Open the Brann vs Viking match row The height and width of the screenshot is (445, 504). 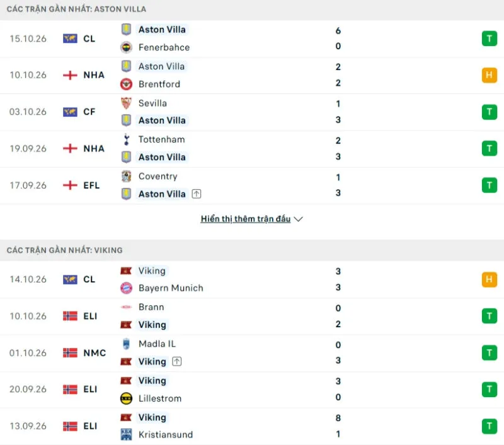pyautogui.click(x=252, y=316)
